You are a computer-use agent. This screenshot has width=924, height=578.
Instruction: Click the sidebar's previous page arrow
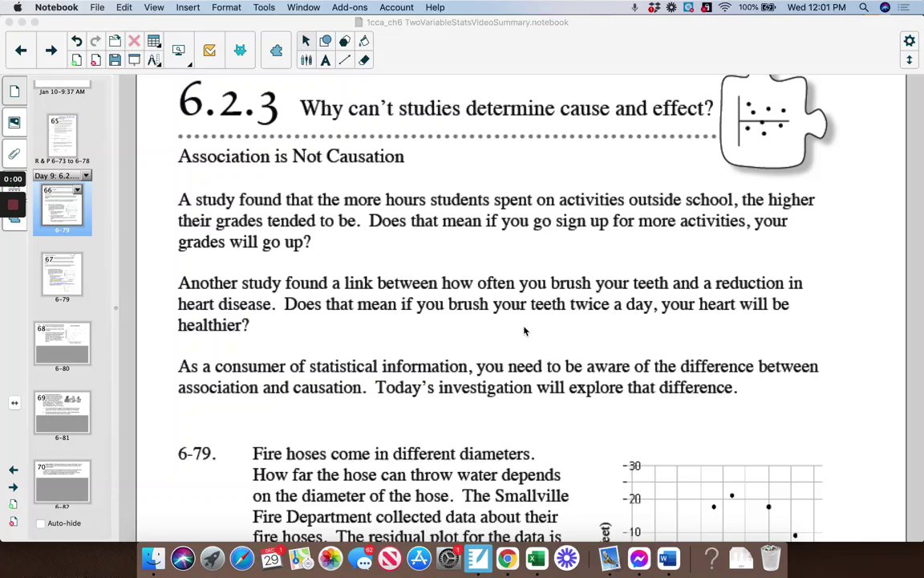13,470
